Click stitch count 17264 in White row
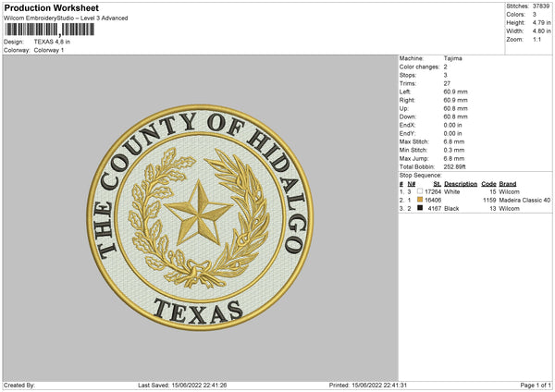The image size is (555, 392). [x=433, y=191]
